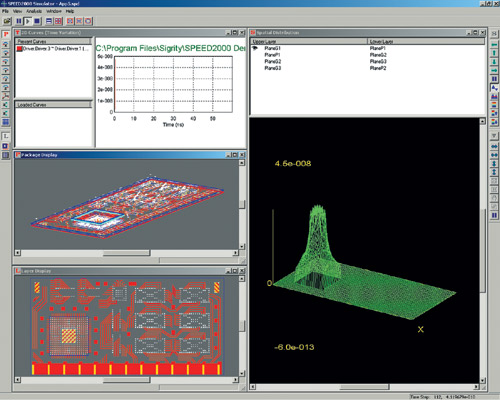Open a file with the folder toolbar icon

(7, 21)
